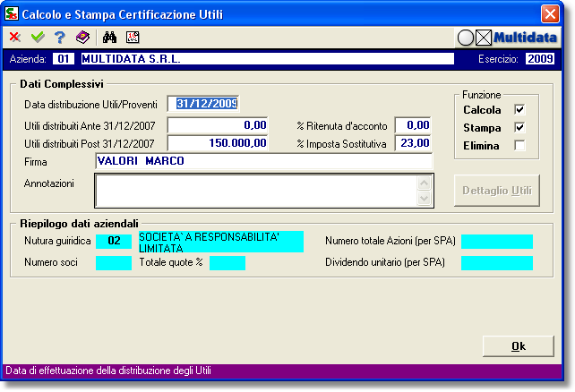The width and height of the screenshot is (575, 392).
Task: Enable the Elimina checkbox
Action: [x=519, y=146]
